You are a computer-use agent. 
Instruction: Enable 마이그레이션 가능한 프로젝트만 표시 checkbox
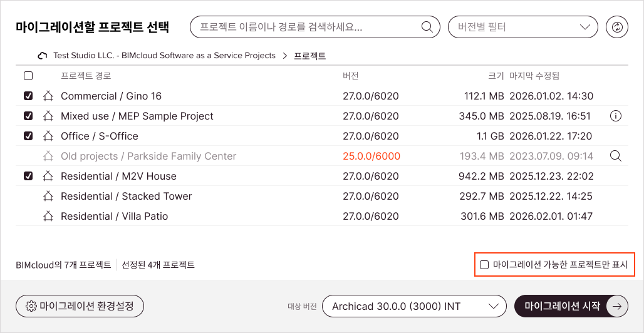tap(485, 264)
